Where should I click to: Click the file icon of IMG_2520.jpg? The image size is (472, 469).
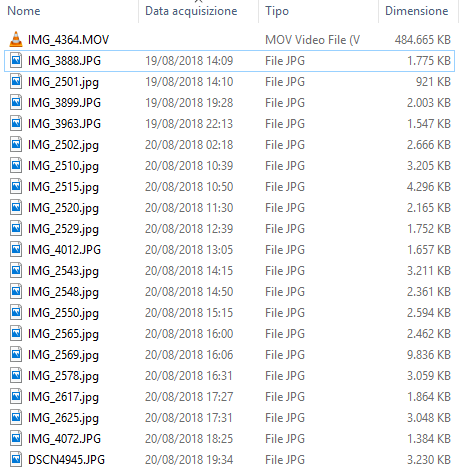tap(16, 207)
